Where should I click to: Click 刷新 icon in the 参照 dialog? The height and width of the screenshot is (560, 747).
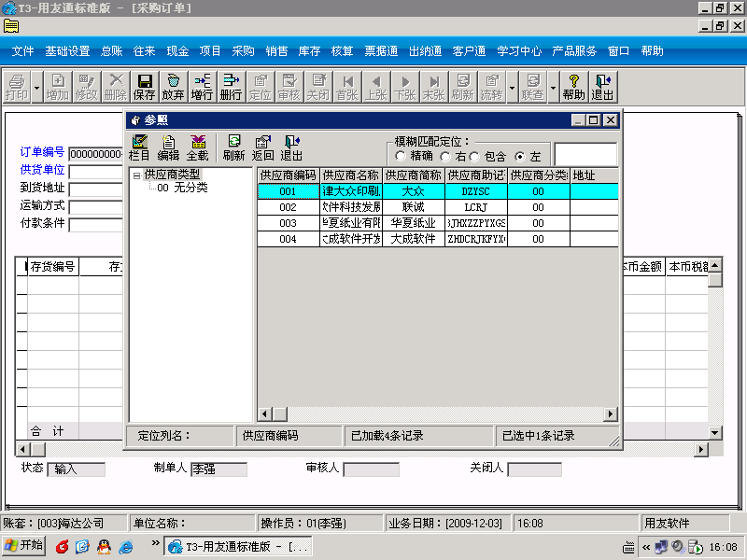coord(234,147)
